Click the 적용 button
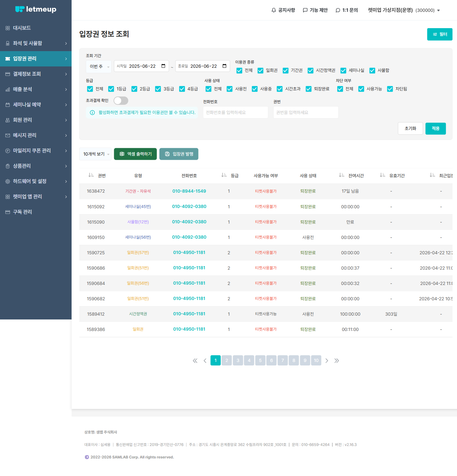The height and width of the screenshot is (476, 457). click(436, 128)
